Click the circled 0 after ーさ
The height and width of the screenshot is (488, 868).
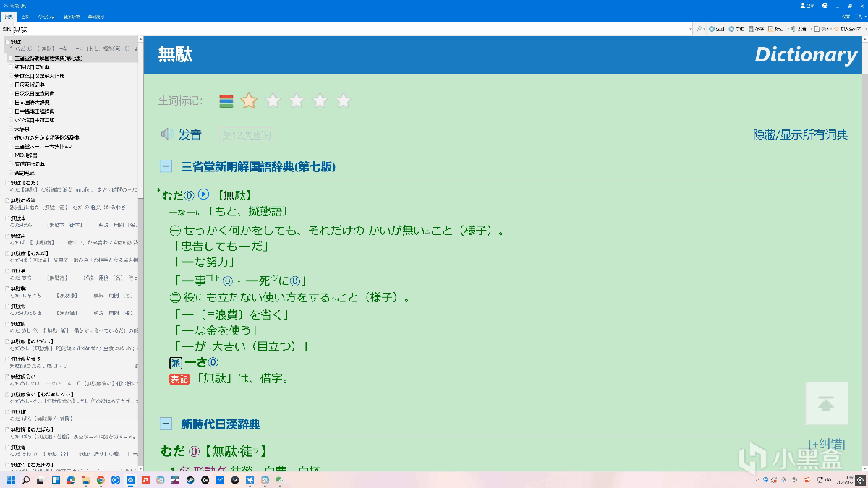click(213, 362)
